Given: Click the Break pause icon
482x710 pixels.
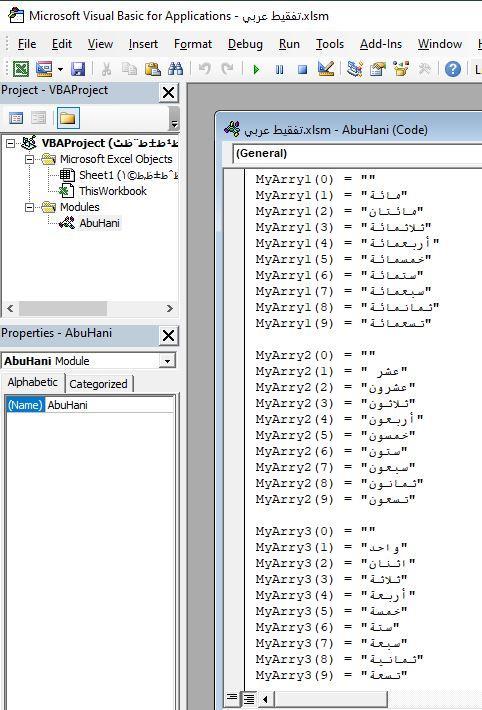Looking at the screenshot, I should pyautogui.click(x=280, y=69).
